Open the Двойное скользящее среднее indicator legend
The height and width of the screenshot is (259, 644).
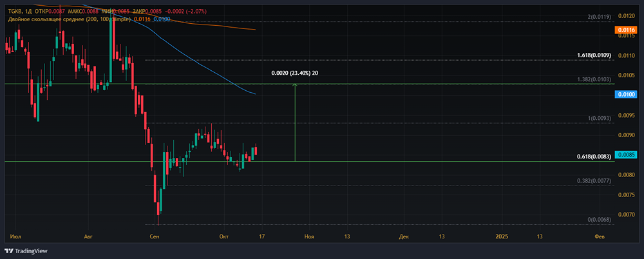[x=70, y=19]
